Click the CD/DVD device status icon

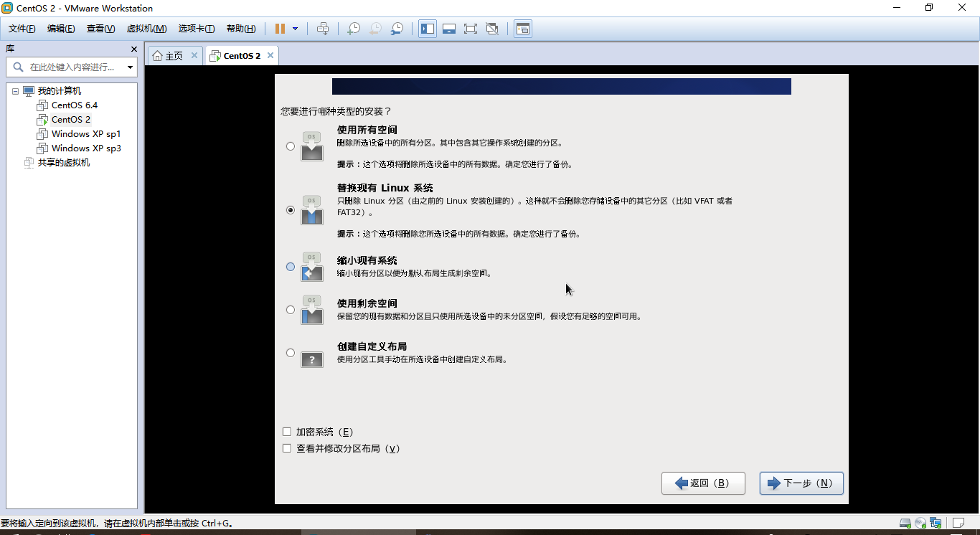click(x=920, y=524)
